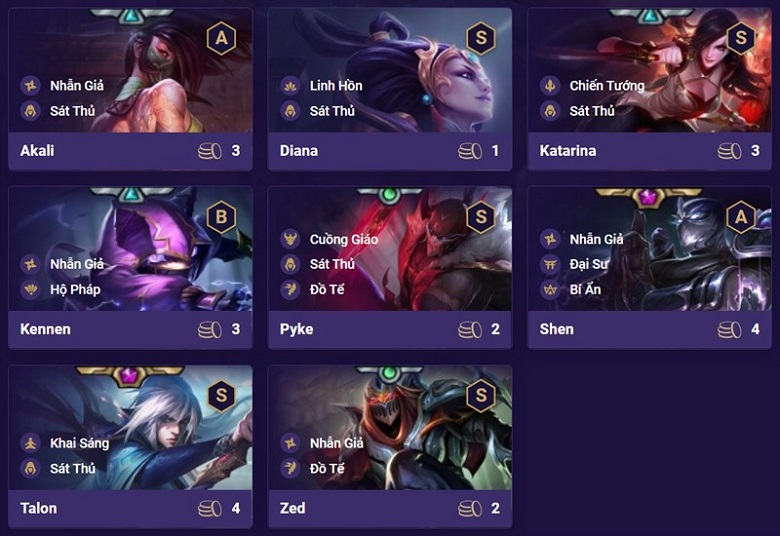Click the Bí Ẩn trait label on Shen
This screenshot has height=536, width=780.
[585, 289]
